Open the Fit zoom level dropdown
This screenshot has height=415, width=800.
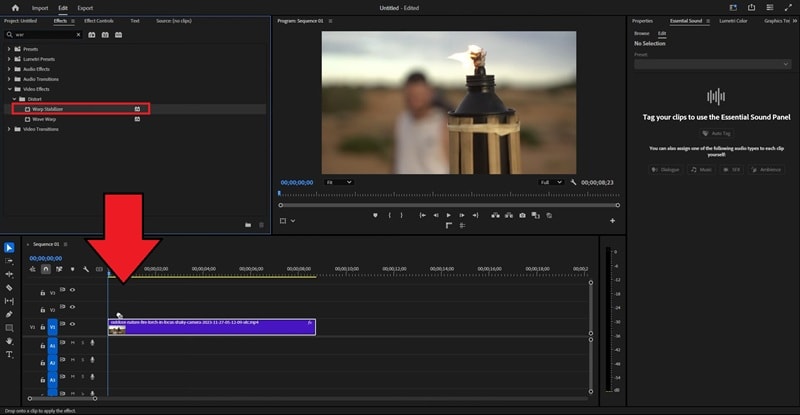338,182
